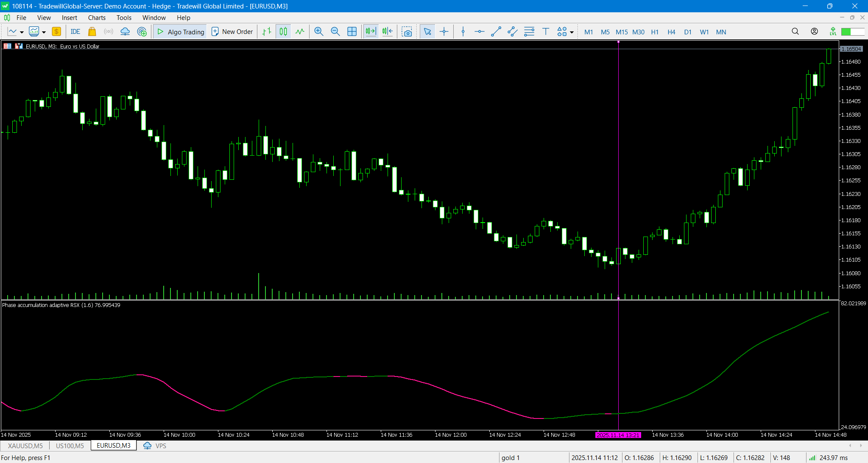Click the magenta date marker on timeline
The height and width of the screenshot is (463, 868).
pyautogui.click(x=618, y=435)
